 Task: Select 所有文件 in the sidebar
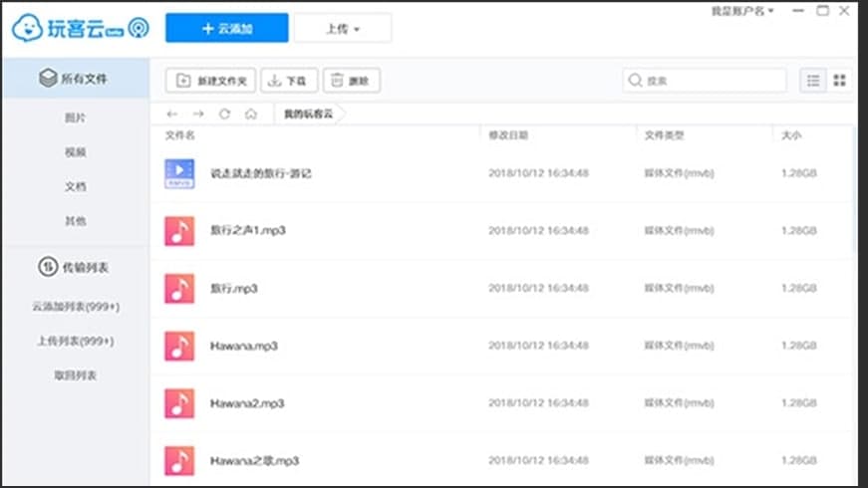tap(76, 78)
